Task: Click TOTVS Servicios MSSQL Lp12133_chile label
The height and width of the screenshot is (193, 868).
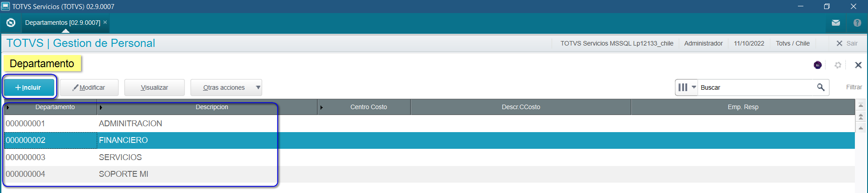Action: coord(617,43)
